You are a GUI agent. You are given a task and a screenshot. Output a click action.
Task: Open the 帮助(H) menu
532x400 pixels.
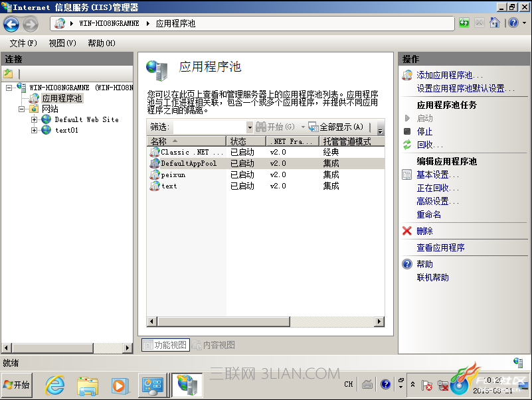pos(102,43)
